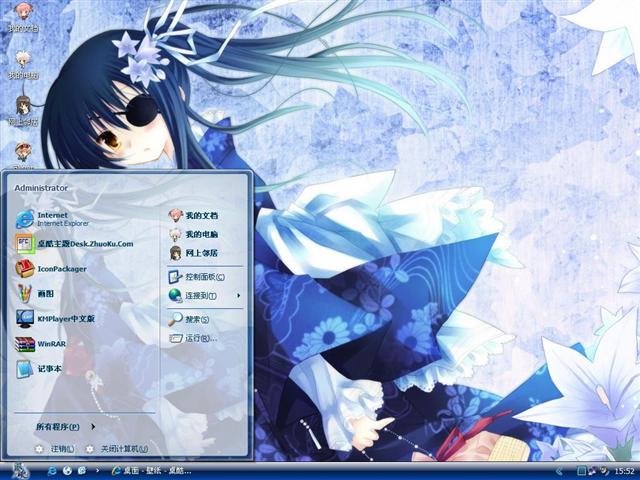Screen dimensions: 640x480
Task: Open the 画图 (Paint) program
Action: (x=45, y=294)
